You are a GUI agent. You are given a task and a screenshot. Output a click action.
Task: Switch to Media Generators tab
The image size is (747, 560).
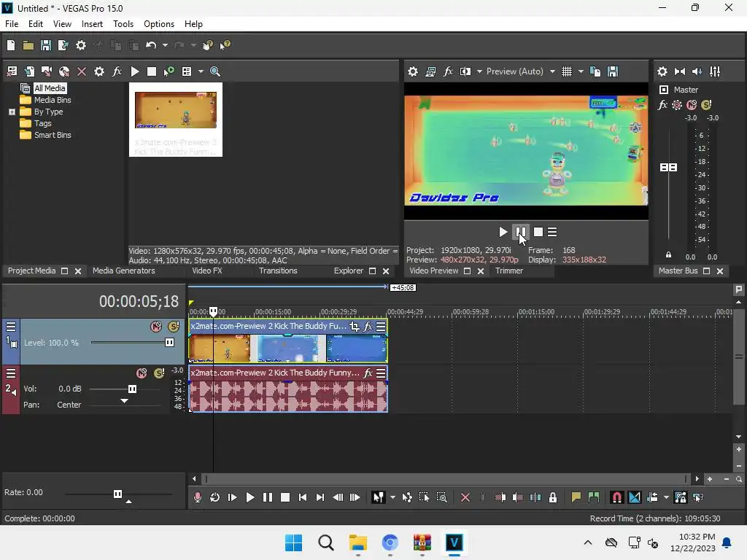tap(124, 271)
